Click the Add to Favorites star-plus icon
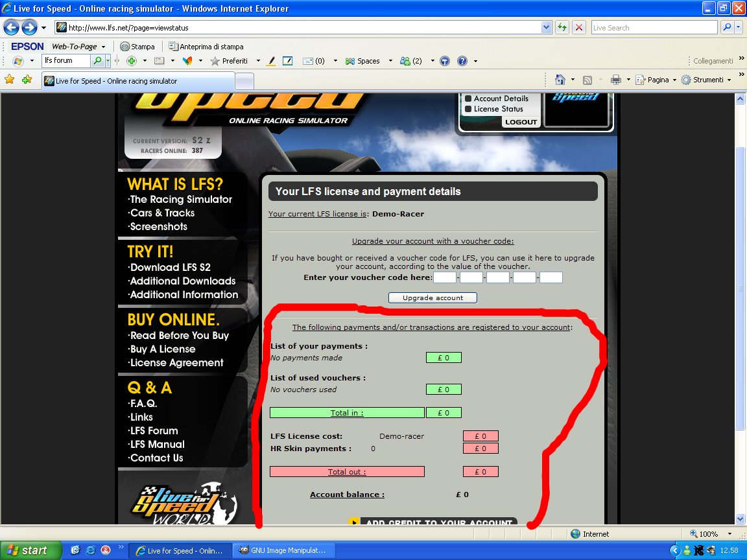This screenshot has height=560, width=747. click(x=27, y=80)
